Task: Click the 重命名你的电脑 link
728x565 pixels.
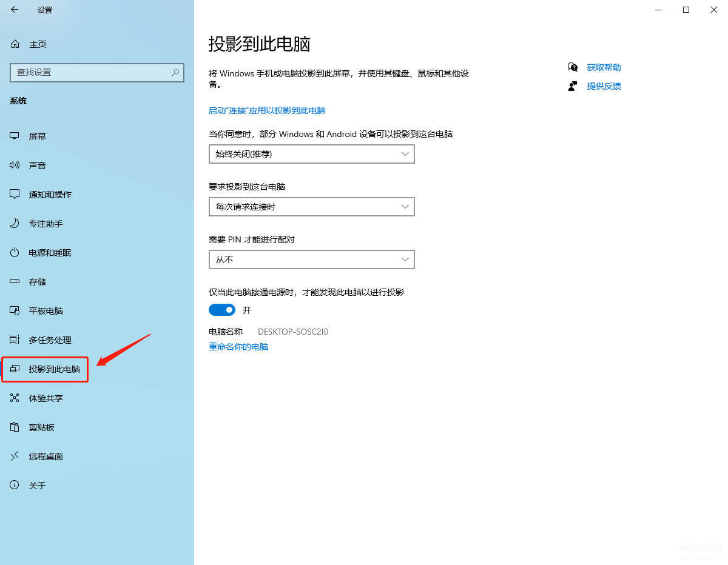Action: pyautogui.click(x=238, y=347)
